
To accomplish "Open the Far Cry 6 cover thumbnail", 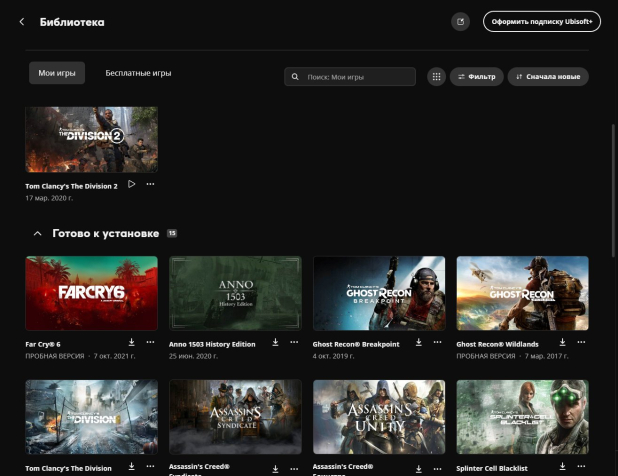I will click(x=91, y=293).
